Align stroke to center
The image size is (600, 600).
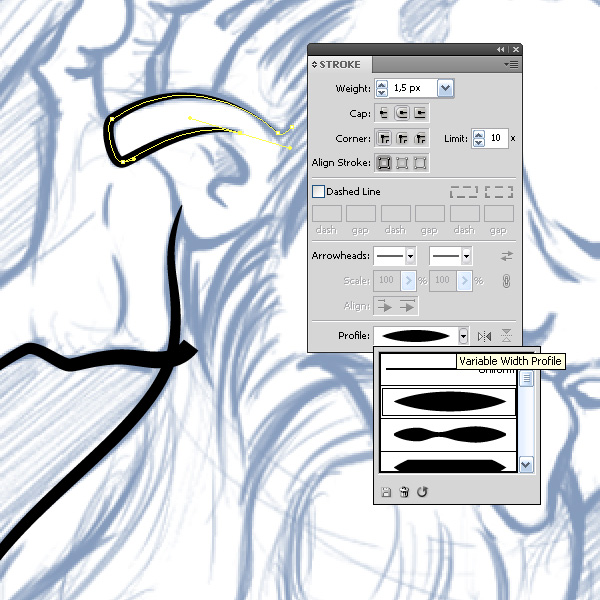[384, 163]
